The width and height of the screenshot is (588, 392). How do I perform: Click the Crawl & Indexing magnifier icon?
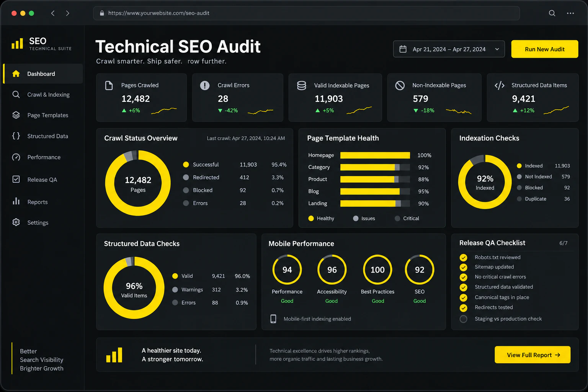click(16, 95)
